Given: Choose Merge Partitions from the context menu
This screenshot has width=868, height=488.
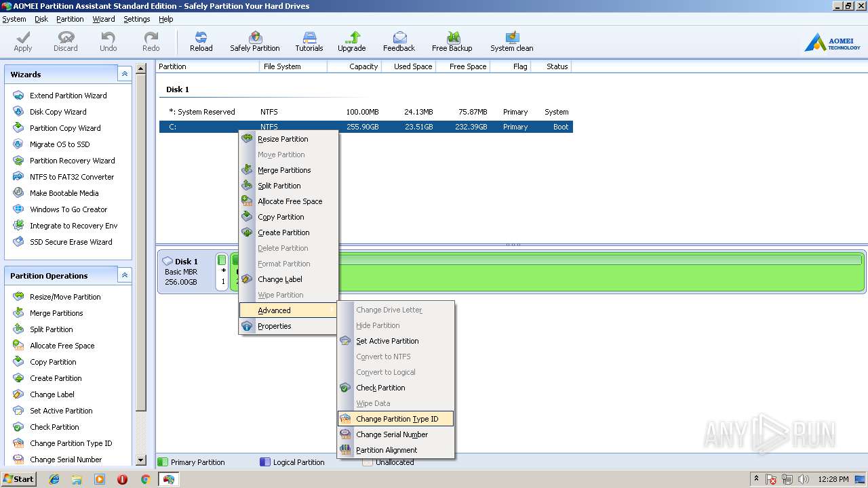Looking at the screenshot, I should point(288,170).
